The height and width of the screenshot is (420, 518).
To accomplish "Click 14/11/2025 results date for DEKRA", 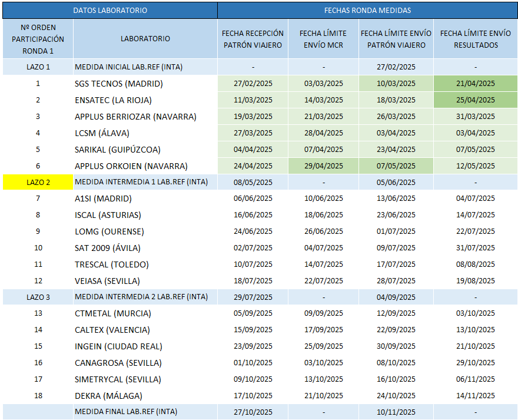I will click(476, 395).
